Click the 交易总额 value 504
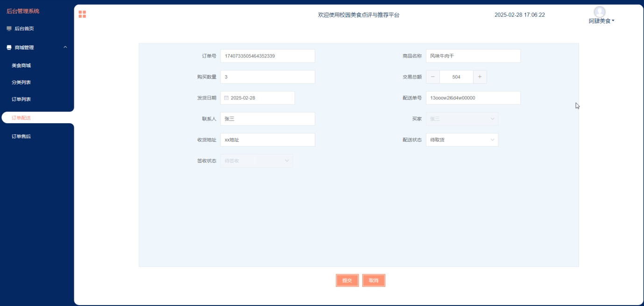 [x=456, y=77]
